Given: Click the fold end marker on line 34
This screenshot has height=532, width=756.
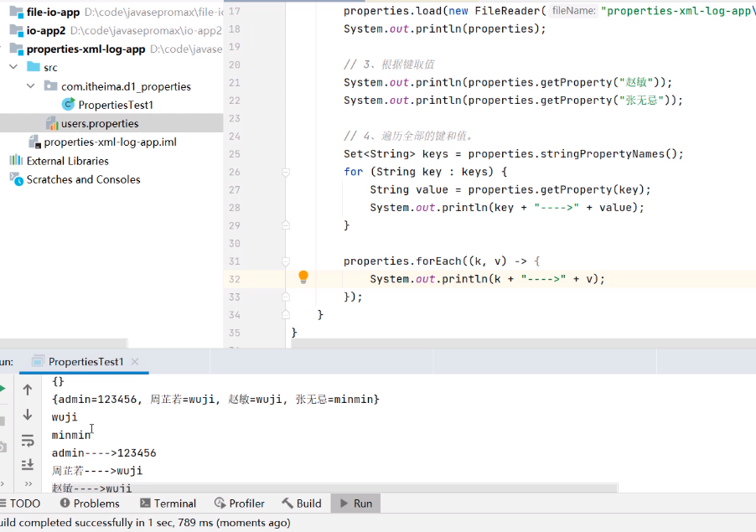Looking at the screenshot, I should click(x=286, y=315).
